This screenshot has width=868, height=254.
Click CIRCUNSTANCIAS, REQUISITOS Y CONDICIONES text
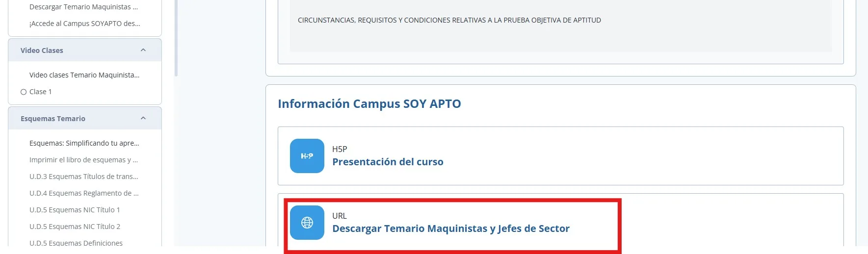click(449, 20)
